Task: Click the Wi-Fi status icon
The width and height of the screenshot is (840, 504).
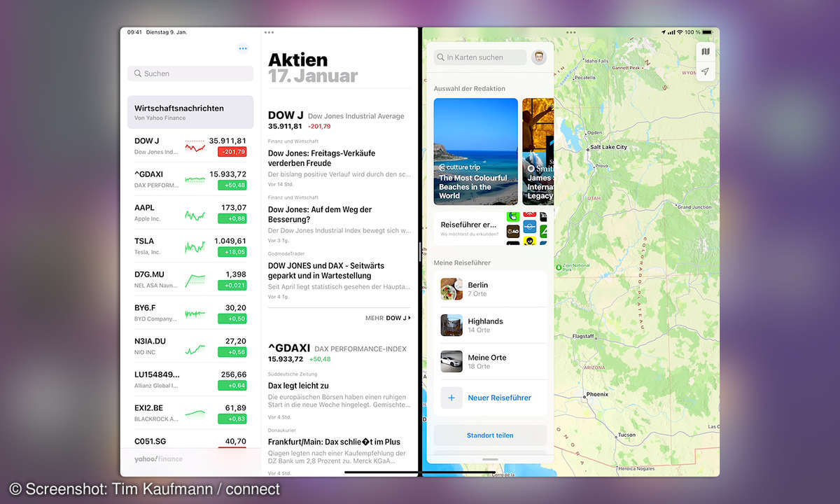Action: [x=680, y=32]
